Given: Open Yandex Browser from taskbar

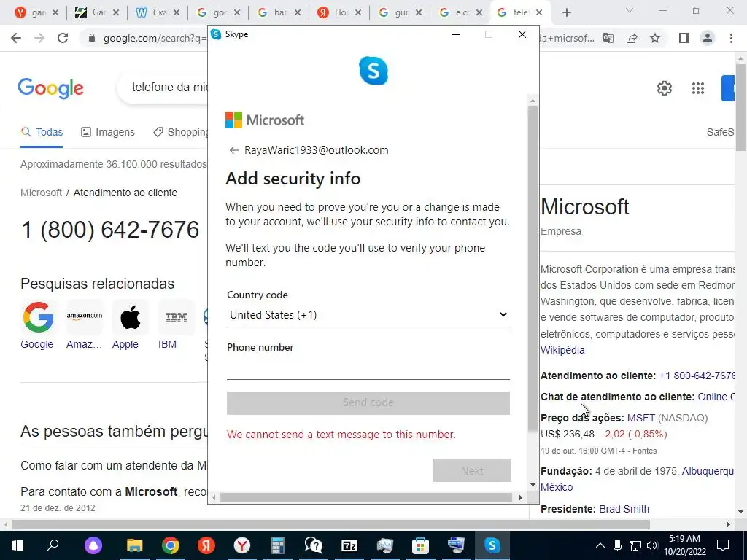Looking at the screenshot, I should [x=242, y=545].
